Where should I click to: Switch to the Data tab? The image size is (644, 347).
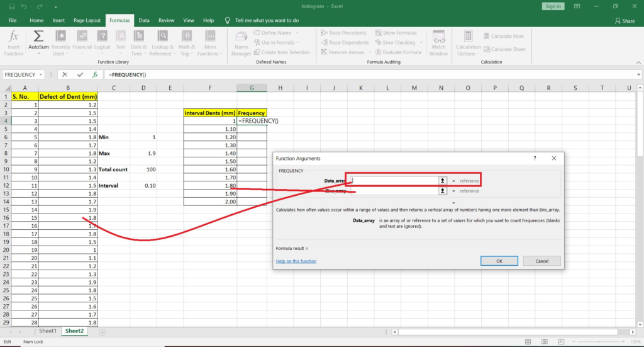[144, 20]
